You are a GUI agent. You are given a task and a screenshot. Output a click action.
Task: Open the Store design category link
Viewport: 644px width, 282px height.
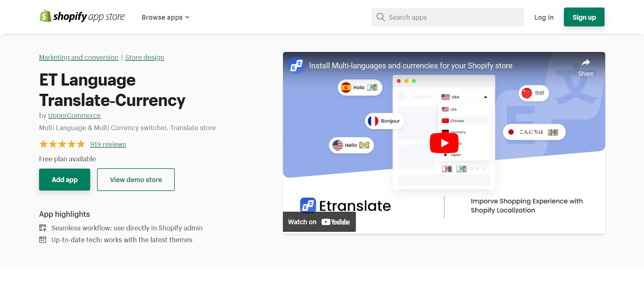[x=144, y=57]
